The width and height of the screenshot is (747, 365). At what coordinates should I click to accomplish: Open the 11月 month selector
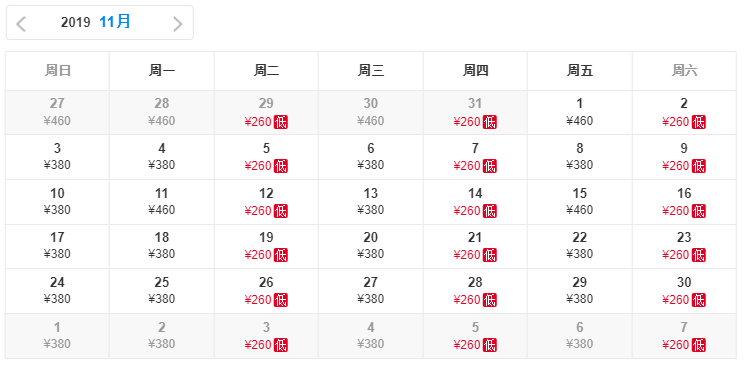point(115,22)
